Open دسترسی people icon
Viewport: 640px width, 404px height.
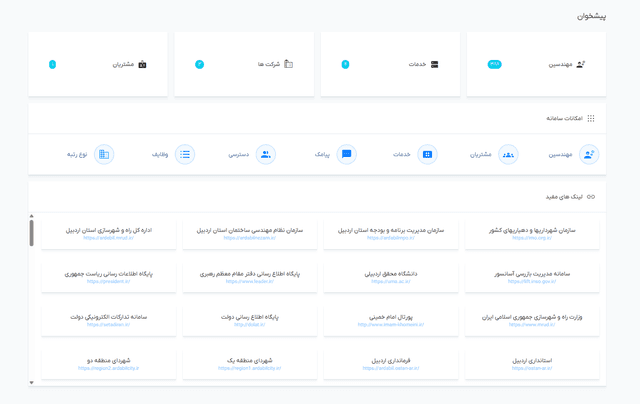(266, 155)
